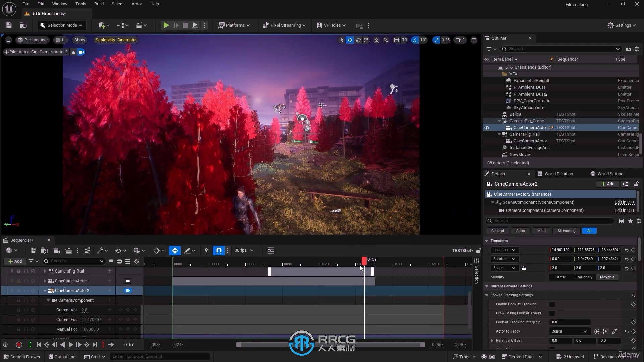Screen dimensions: 644x362
Task: Toggle visibility eye for CineCameraActor2 in Outliner
Action: tap(487, 128)
